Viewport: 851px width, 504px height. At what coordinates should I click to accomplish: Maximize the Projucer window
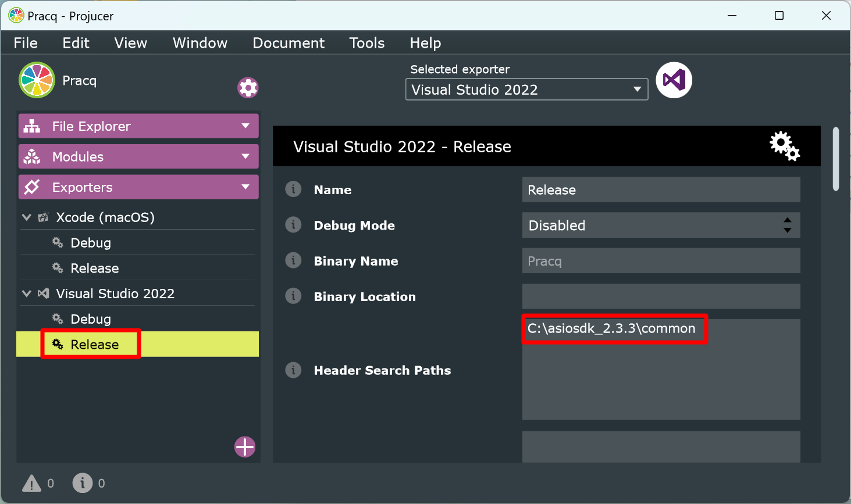(779, 16)
